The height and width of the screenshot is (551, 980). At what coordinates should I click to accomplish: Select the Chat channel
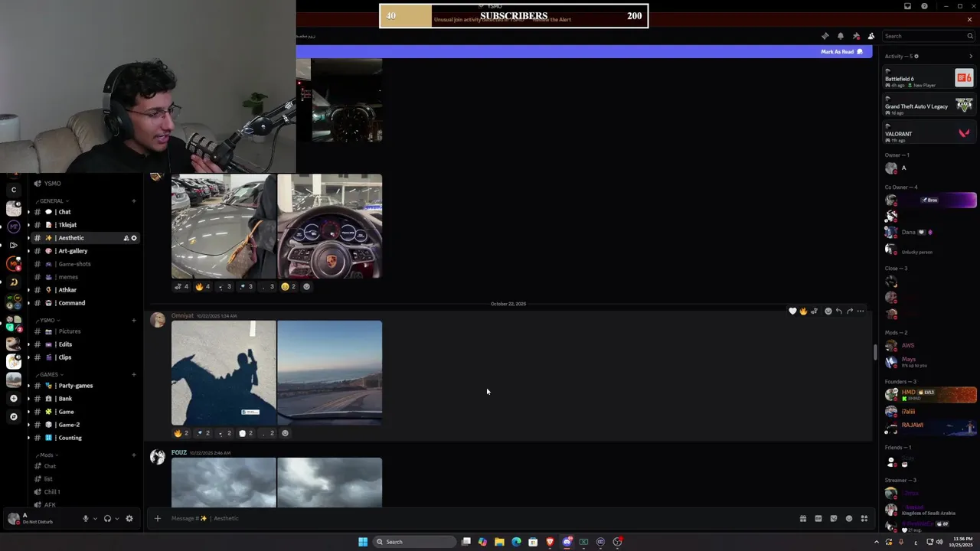[x=84, y=212]
